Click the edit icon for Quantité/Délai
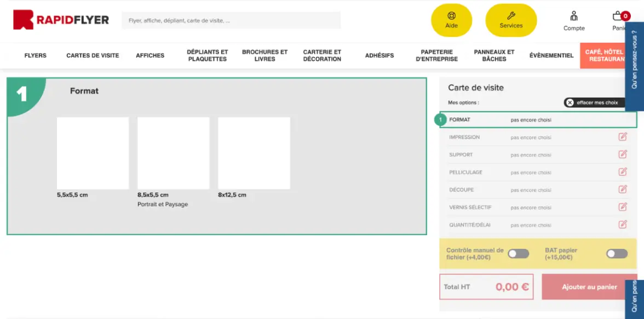Image resolution: width=644 pixels, height=319 pixels. [623, 225]
